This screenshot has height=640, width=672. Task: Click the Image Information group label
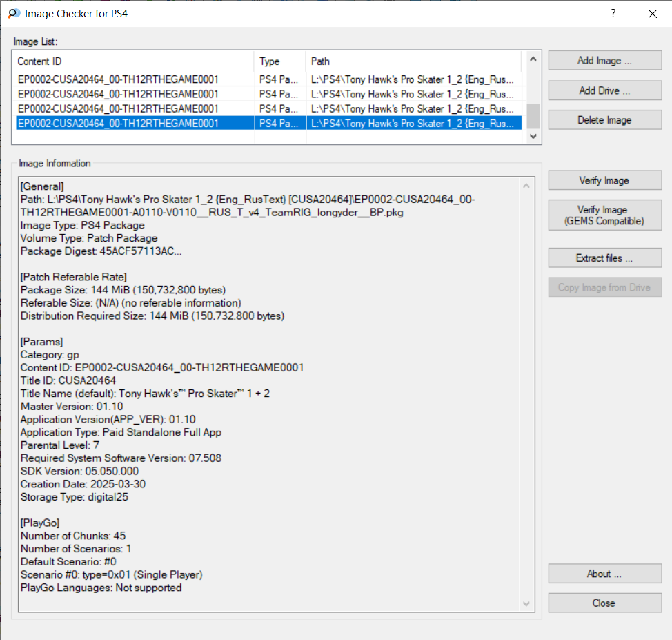[x=55, y=164]
